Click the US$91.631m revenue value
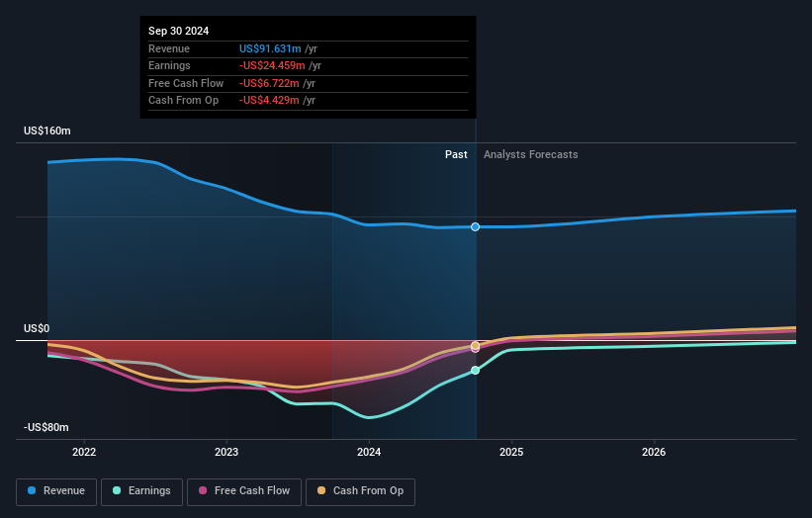The height and width of the screenshot is (518, 812). coord(270,48)
